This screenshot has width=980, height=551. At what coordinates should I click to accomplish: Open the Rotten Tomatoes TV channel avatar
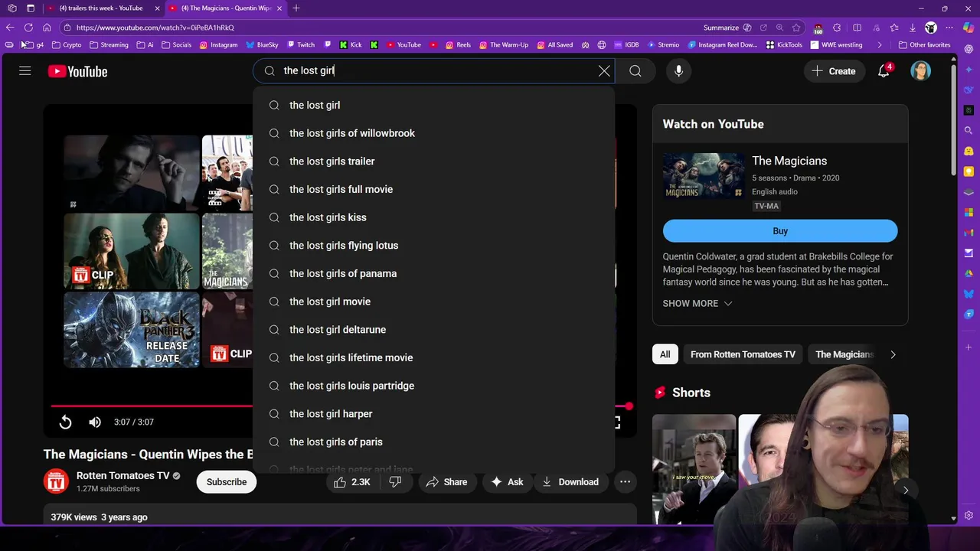click(56, 481)
